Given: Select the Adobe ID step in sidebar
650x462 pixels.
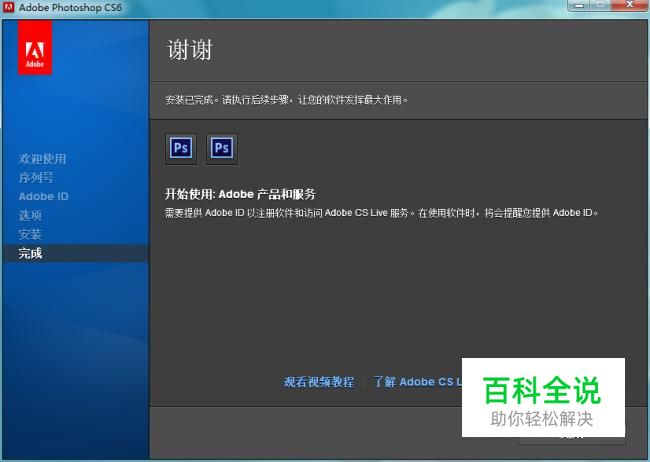Looking at the screenshot, I should pos(44,197).
